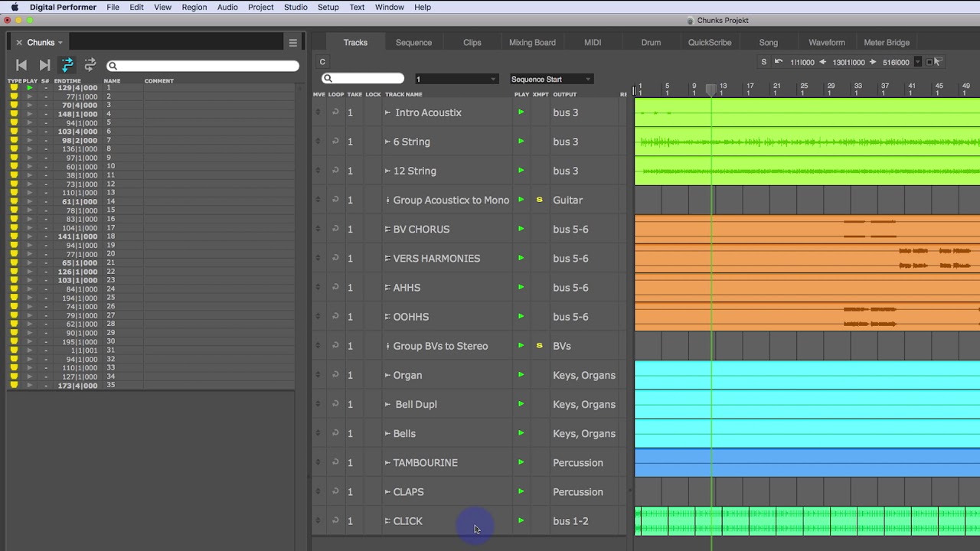Click the loop icon on the AHHS track
Viewport: 980px width, 551px height.
[335, 287]
